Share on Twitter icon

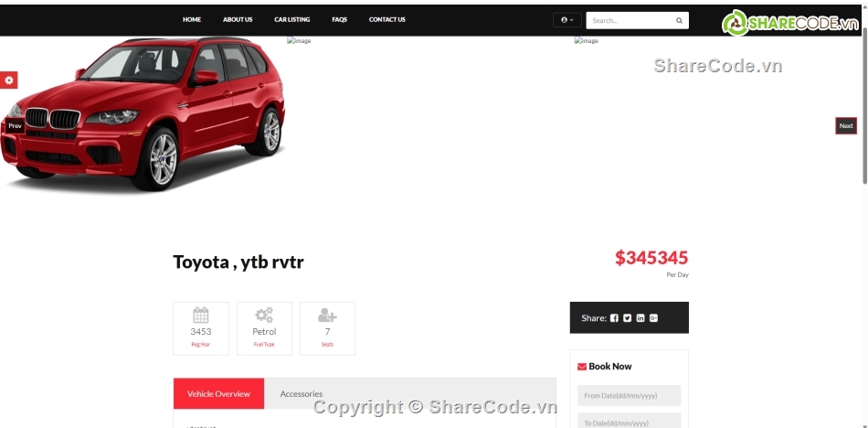click(627, 318)
